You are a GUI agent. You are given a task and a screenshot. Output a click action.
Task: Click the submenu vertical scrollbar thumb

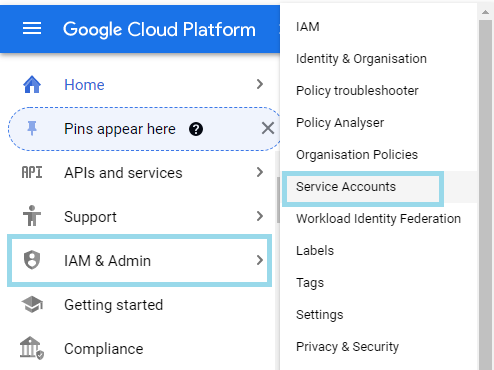[x=485, y=195]
